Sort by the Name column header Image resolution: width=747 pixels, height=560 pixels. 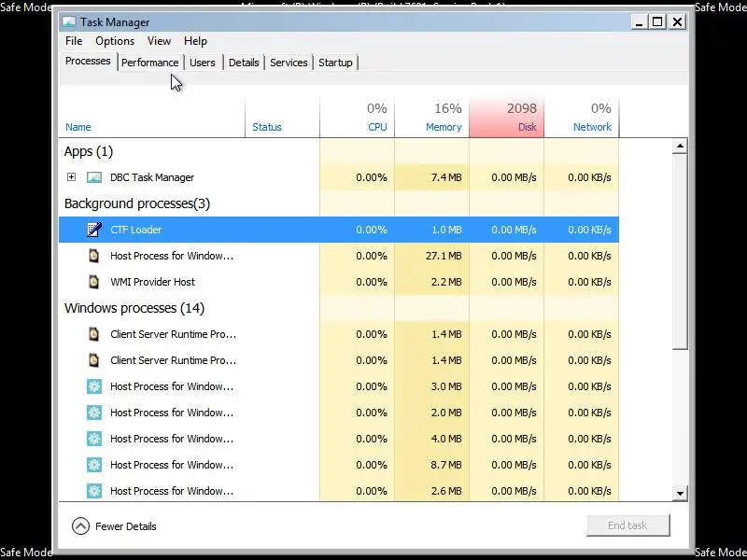click(x=78, y=127)
